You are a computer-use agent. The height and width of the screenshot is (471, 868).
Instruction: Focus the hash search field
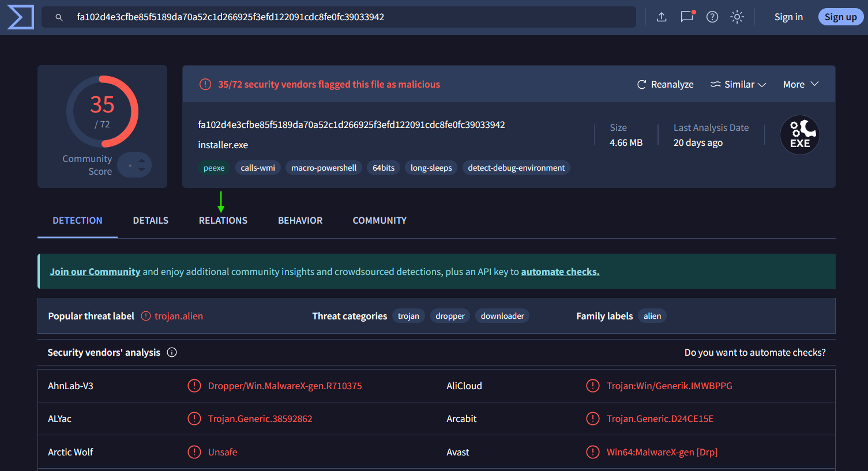339,17
